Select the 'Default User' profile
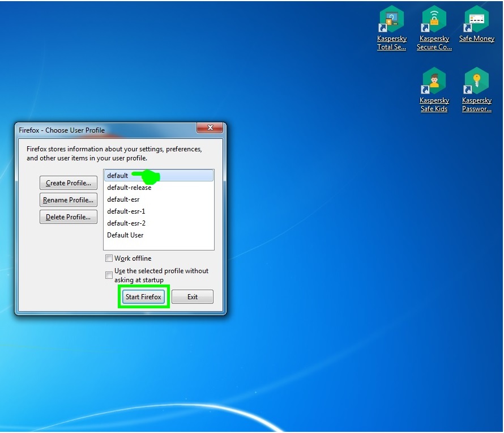Viewport: 504px width, 433px height. pos(159,235)
